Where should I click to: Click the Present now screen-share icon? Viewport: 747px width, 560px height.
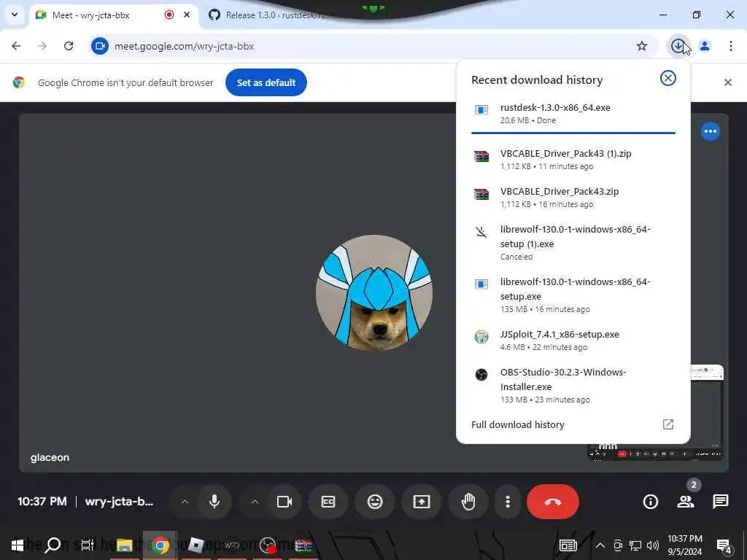[422, 502]
